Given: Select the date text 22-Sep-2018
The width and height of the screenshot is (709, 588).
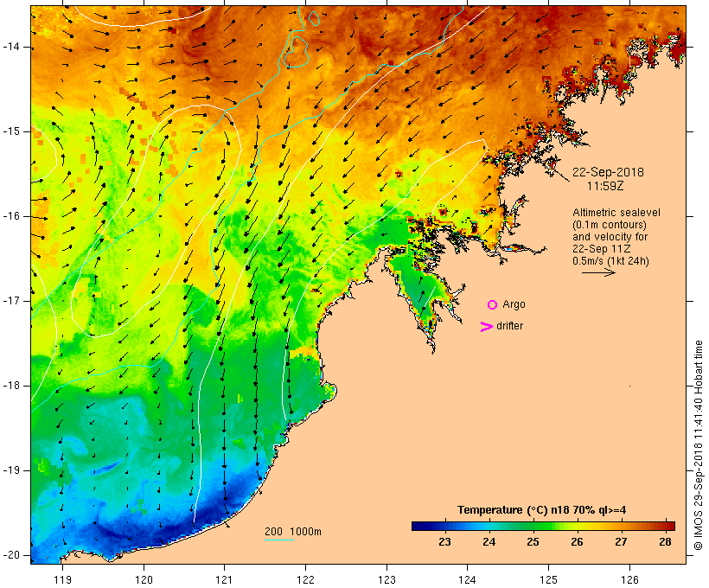Looking at the screenshot, I should 608,172.
